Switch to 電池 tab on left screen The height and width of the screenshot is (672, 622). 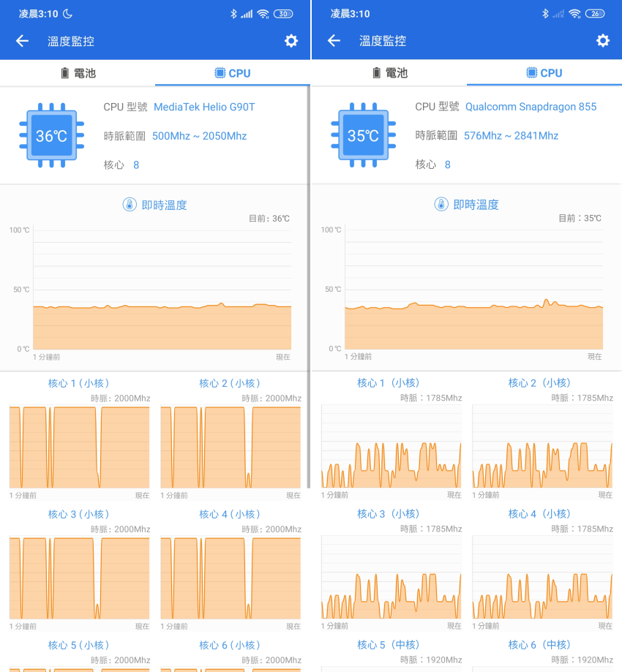pos(78,73)
